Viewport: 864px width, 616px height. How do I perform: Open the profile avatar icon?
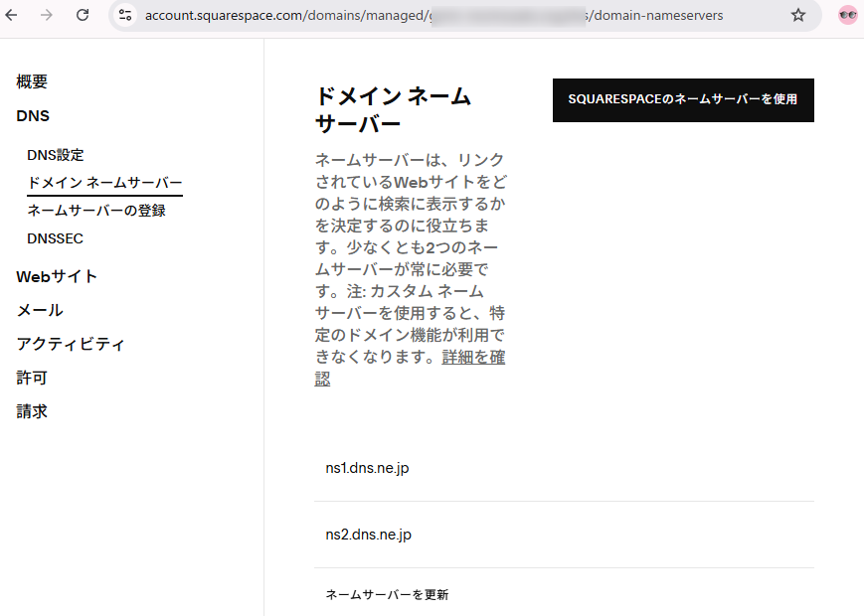pos(847,15)
